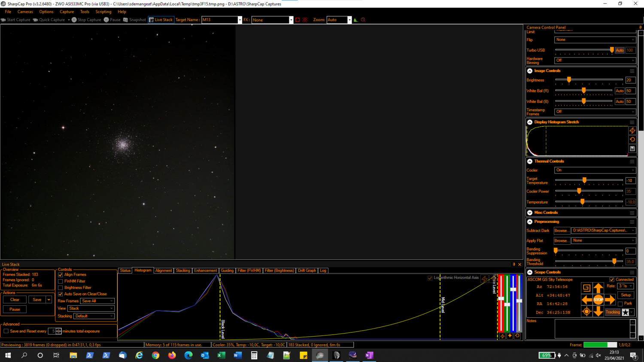Save the current stretch settings via floppy icon
Screen dimensions: 644x362
point(632,149)
